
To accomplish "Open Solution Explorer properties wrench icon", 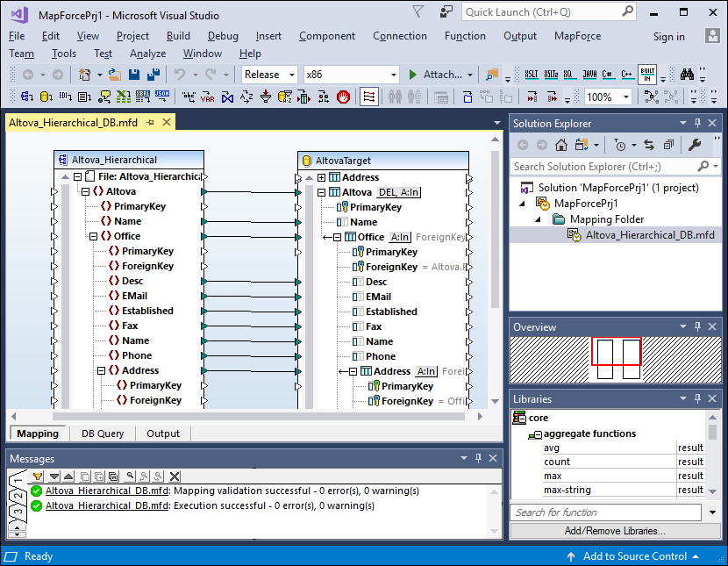I will click(693, 145).
